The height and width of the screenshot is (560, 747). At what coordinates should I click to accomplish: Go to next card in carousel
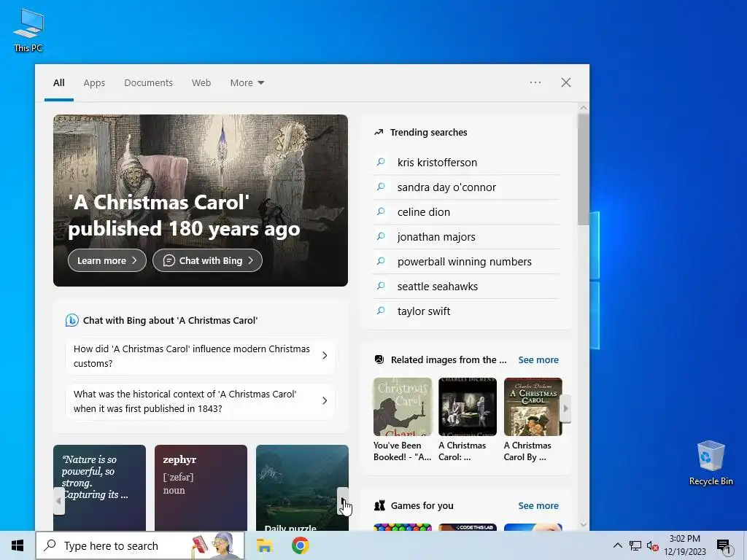(x=343, y=501)
